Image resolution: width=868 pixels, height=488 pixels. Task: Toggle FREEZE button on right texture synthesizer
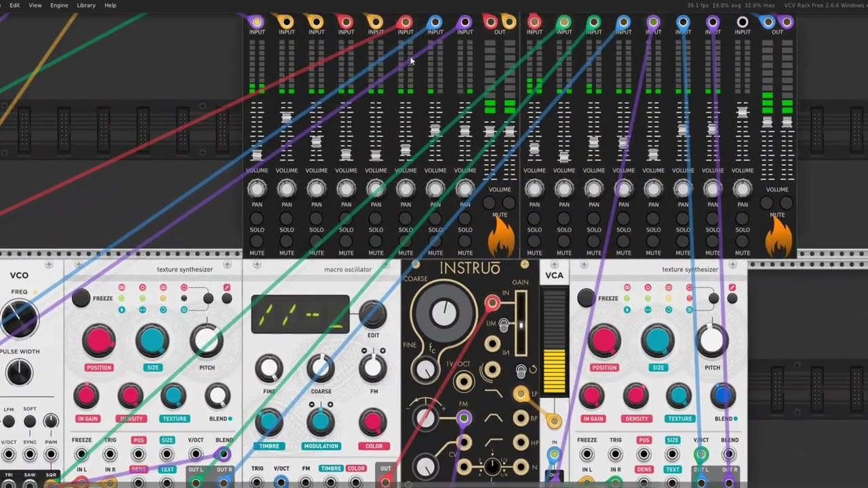click(x=587, y=298)
